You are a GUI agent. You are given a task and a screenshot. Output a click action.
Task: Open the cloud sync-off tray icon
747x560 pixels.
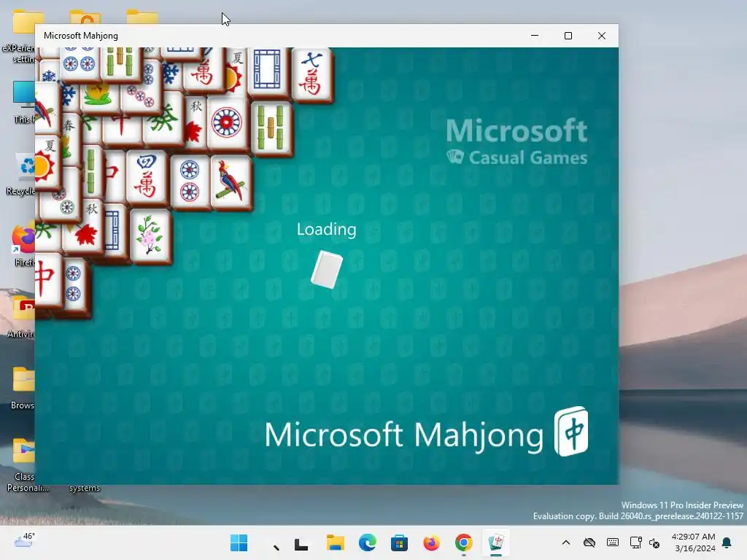(589, 542)
